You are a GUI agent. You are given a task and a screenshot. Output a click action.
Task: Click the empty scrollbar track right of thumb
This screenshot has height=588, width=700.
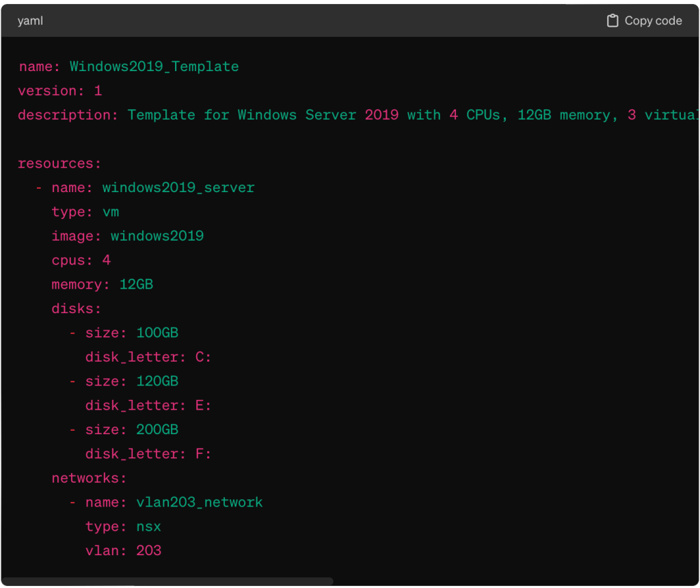tap(513, 581)
